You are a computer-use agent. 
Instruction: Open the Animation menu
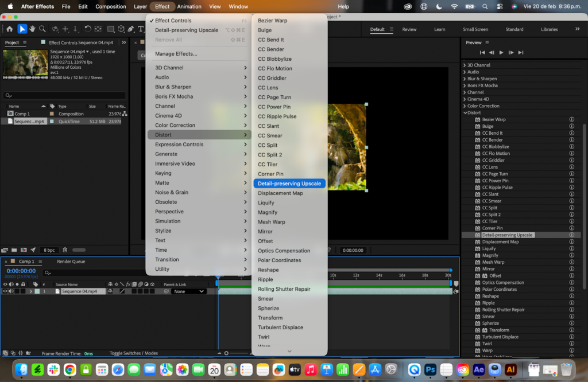pyautogui.click(x=189, y=6)
